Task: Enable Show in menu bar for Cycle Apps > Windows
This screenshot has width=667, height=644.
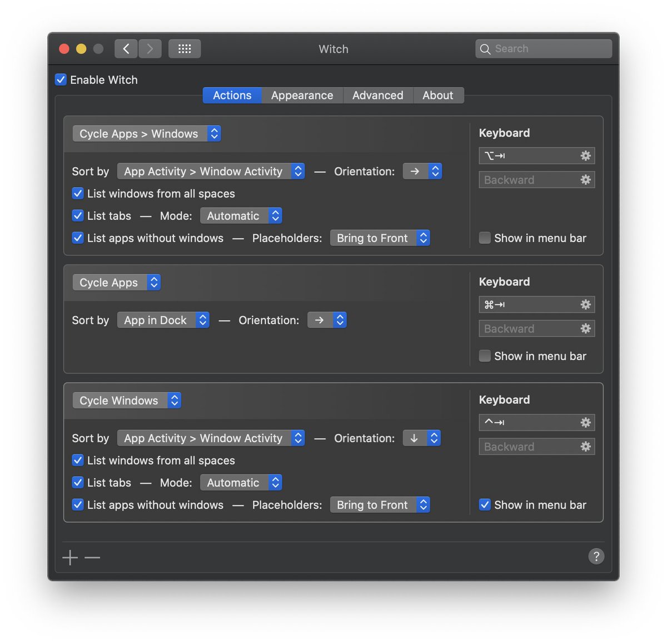Action: click(485, 238)
